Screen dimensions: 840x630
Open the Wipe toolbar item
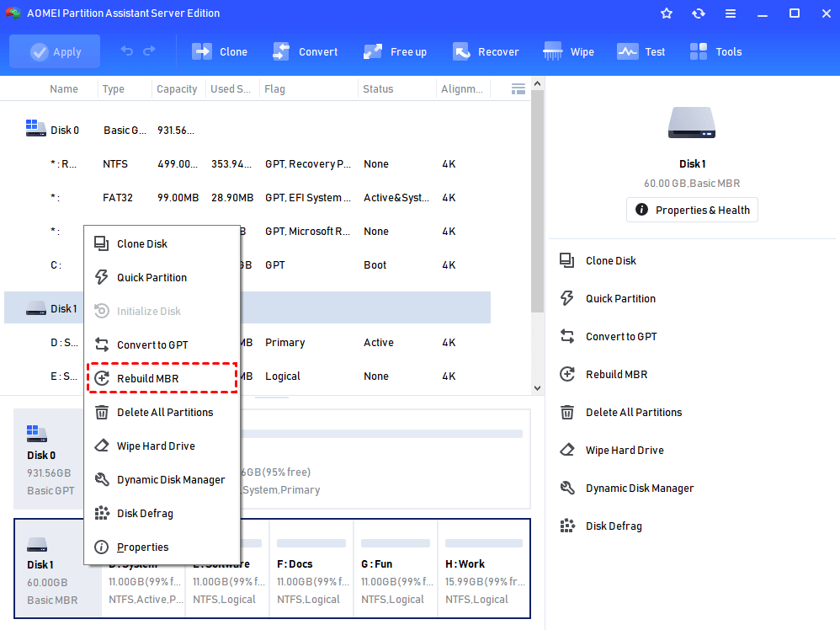[x=568, y=51]
